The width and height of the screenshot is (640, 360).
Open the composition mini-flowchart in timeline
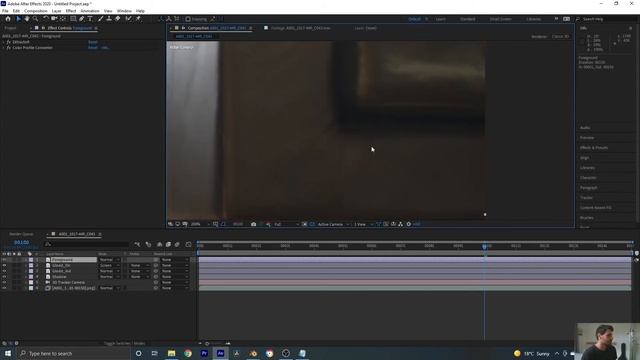click(137, 244)
